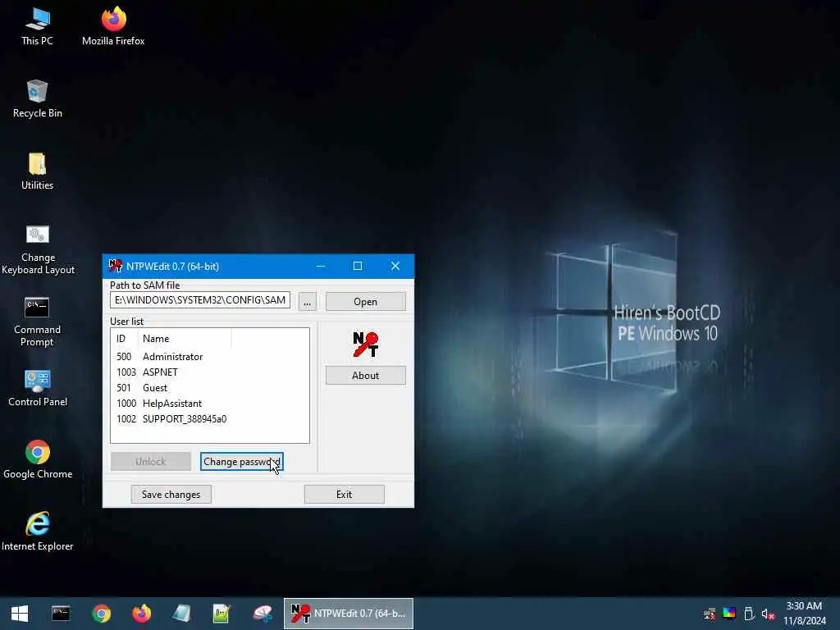Viewport: 840px width, 630px height.
Task: Click the green notepad taskbar icon
Action: (221, 614)
